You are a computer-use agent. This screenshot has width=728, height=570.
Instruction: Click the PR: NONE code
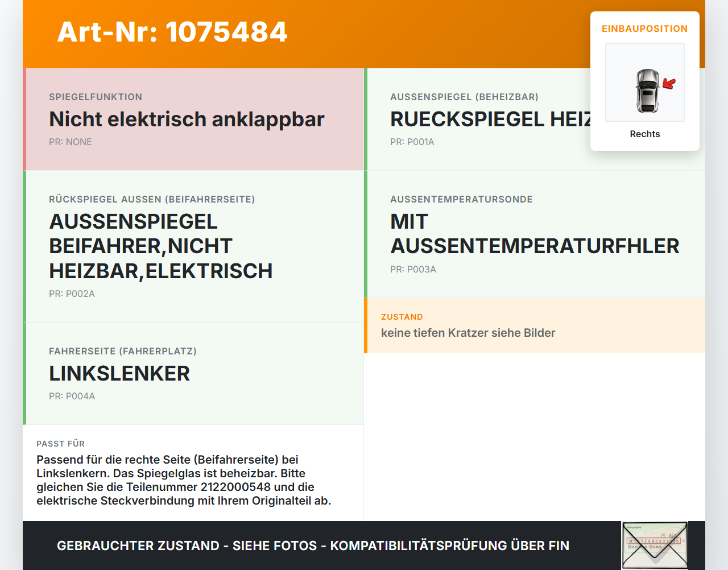[x=71, y=142]
